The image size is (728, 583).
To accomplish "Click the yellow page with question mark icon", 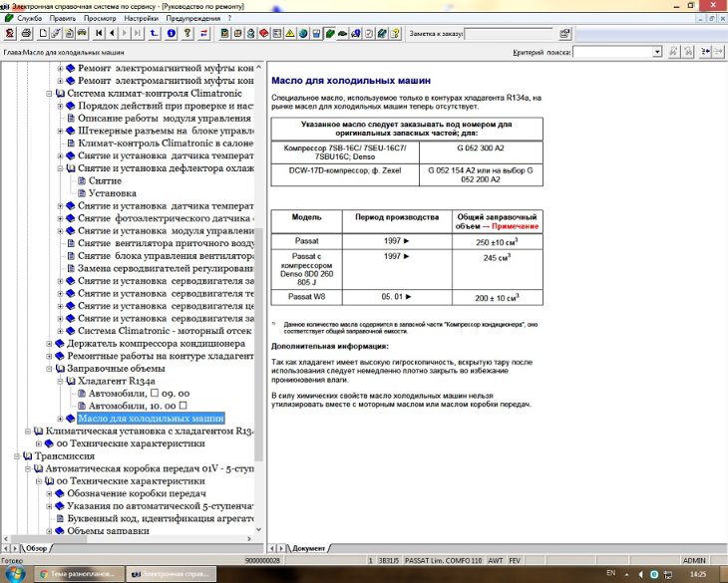I will click(x=395, y=34).
